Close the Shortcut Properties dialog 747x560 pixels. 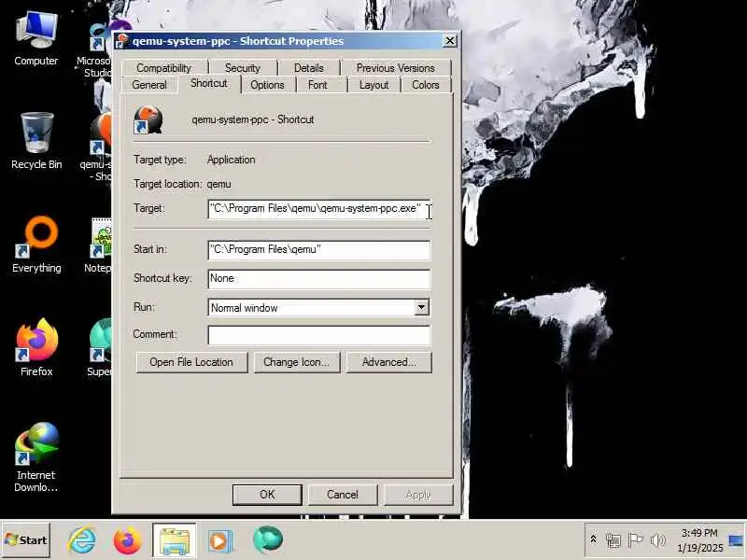[x=449, y=41]
